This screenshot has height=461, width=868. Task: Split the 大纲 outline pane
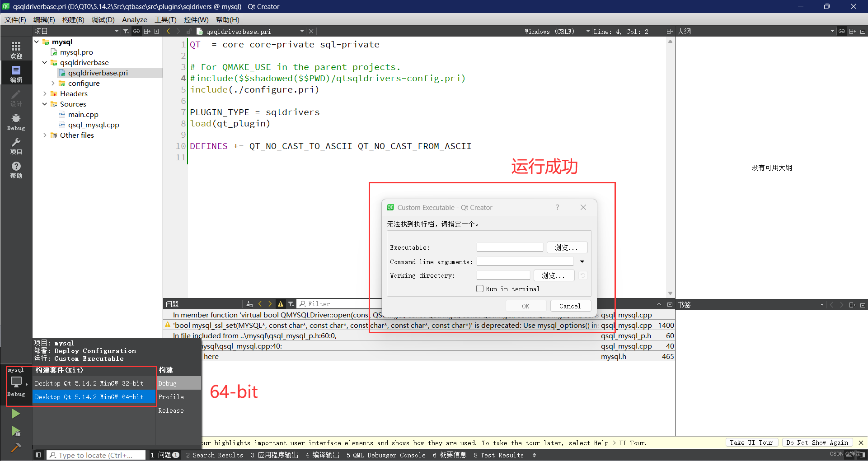852,31
